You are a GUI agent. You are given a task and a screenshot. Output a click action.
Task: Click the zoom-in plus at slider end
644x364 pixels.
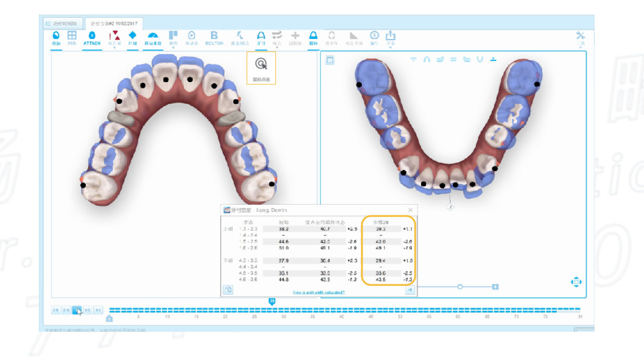[x=495, y=287]
